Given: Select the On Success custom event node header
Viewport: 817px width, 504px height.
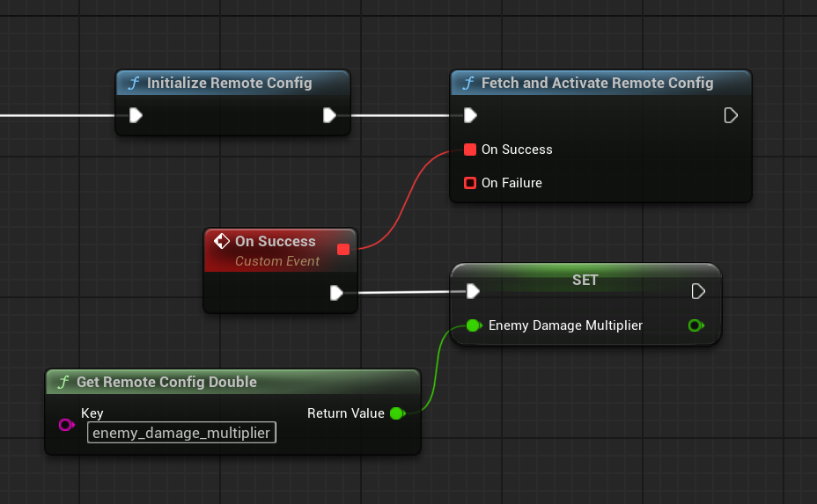Looking at the screenshot, I should 275,242.
